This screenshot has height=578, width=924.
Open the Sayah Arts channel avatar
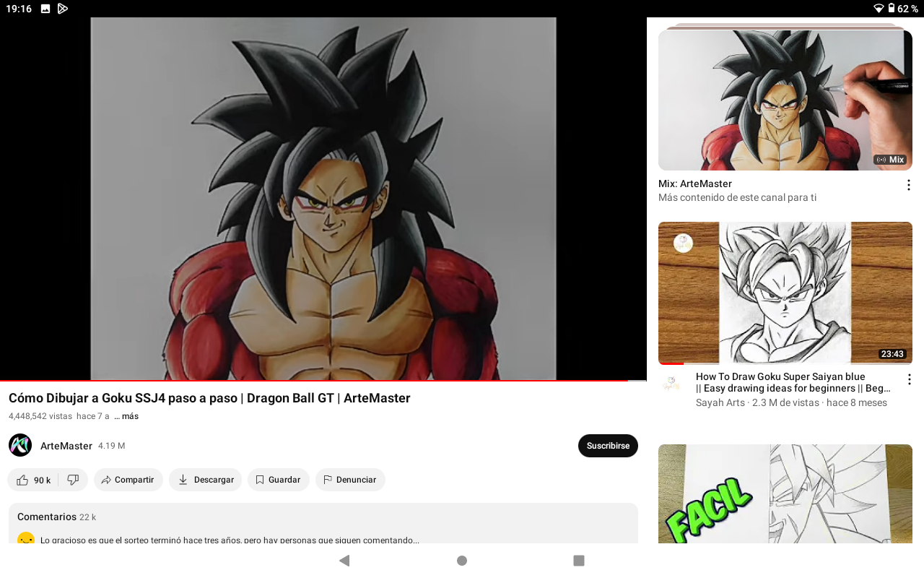point(673,383)
